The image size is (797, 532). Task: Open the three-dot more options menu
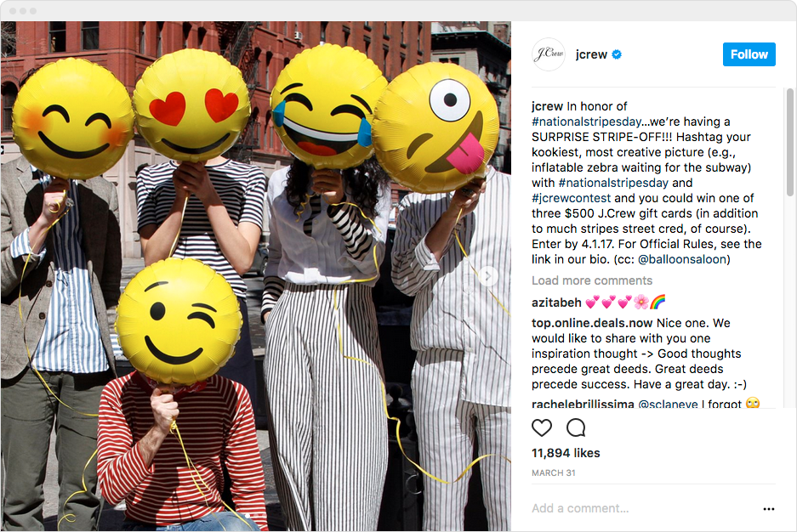click(x=769, y=509)
